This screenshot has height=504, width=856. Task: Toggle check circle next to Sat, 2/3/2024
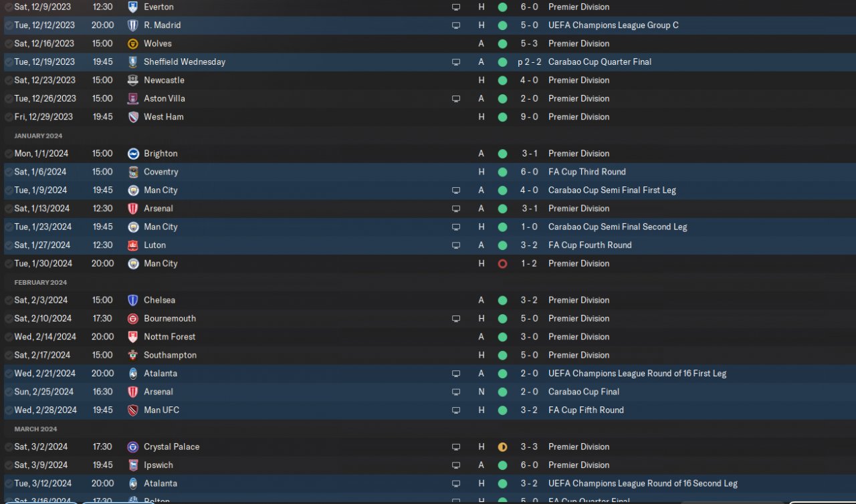click(x=9, y=300)
